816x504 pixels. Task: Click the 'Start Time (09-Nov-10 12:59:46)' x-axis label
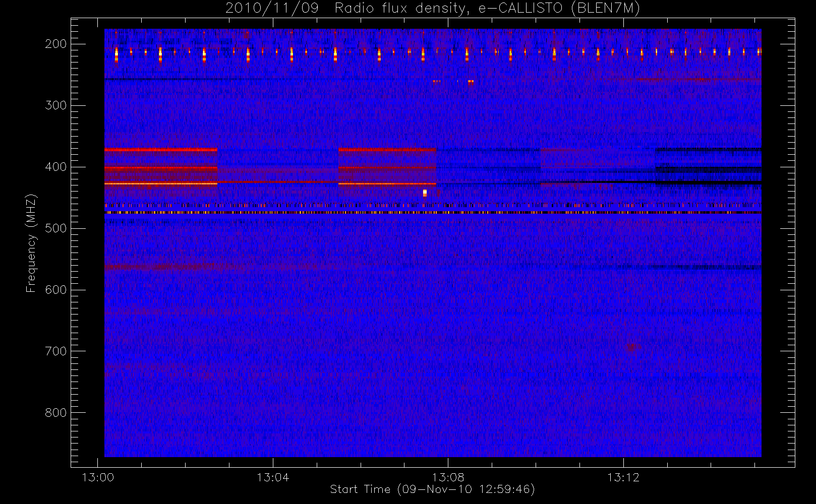[432, 489]
